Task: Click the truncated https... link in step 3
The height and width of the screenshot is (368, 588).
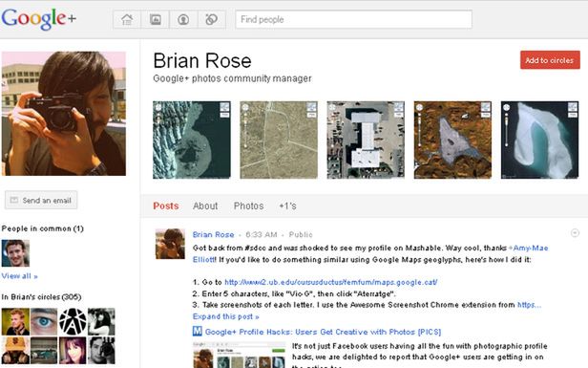Action: (529, 305)
